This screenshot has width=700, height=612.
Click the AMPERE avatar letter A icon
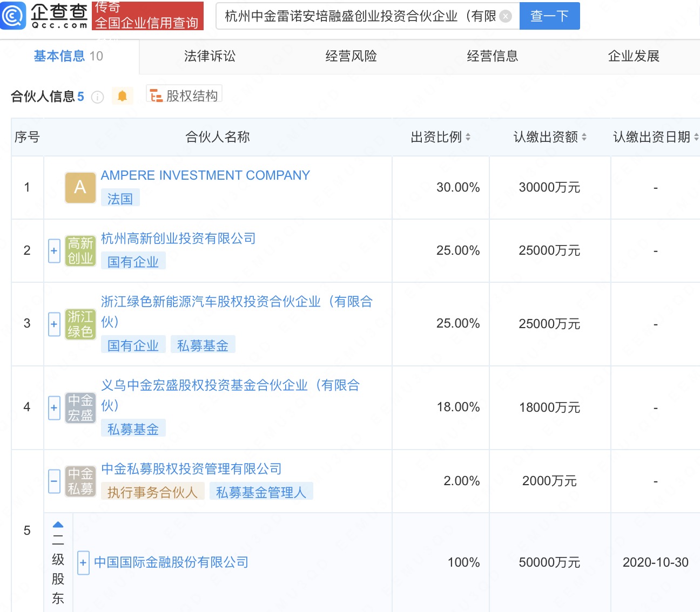80,187
